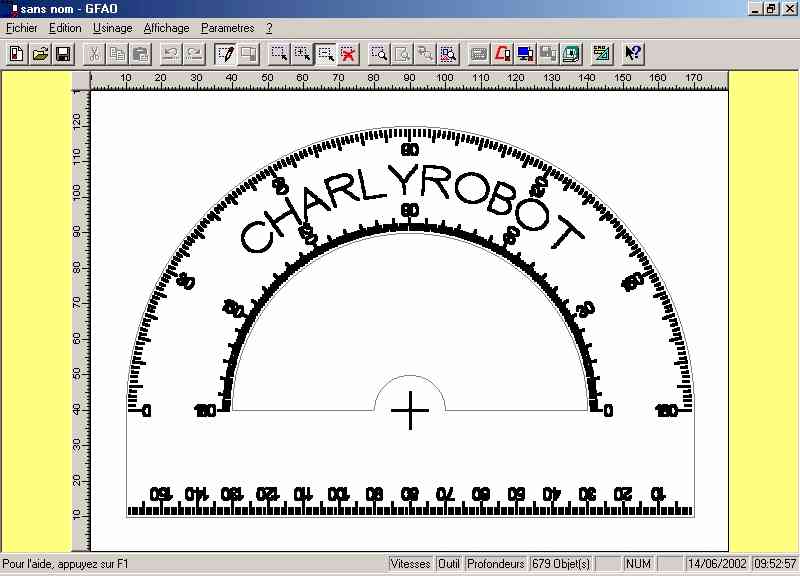Click the blue computer monitor icon

[x=526, y=54]
